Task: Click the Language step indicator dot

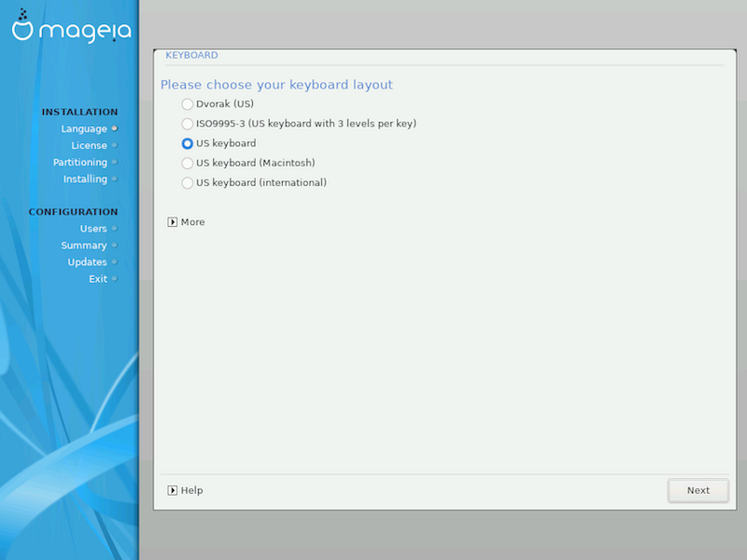Action: (x=114, y=129)
